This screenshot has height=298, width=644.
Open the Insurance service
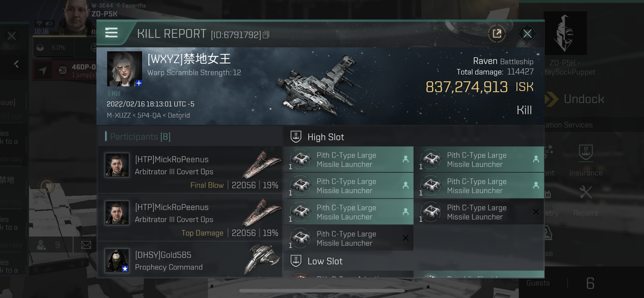pos(586,160)
